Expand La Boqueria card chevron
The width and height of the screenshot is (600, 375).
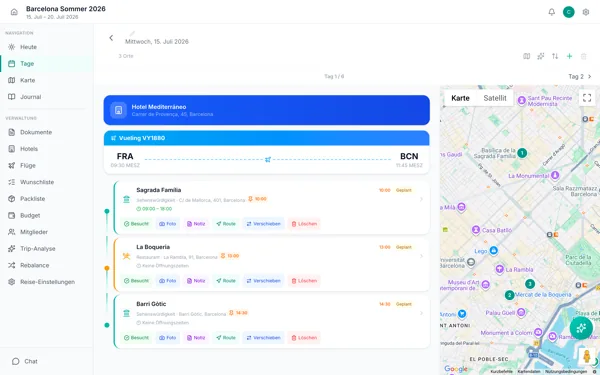click(421, 256)
